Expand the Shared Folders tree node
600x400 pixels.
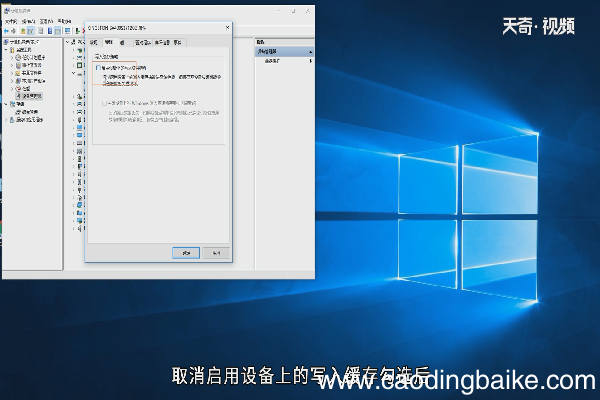(12, 73)
